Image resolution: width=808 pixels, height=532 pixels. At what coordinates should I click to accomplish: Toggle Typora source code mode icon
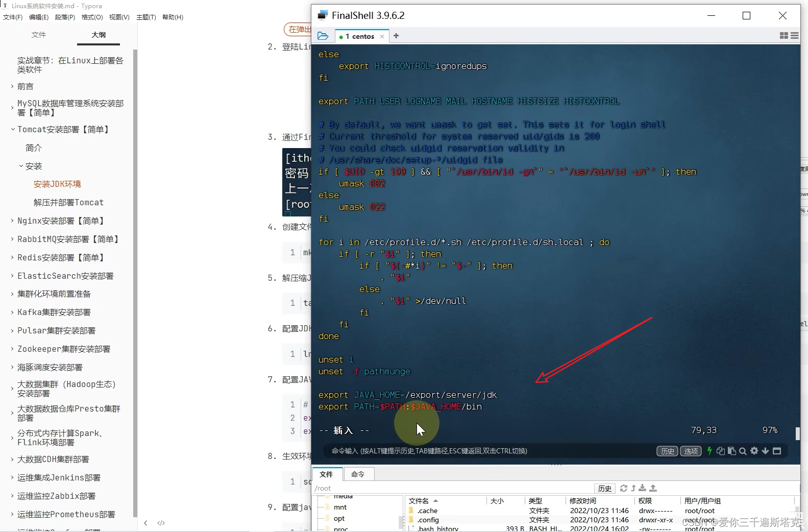click(x=161, y=523)
